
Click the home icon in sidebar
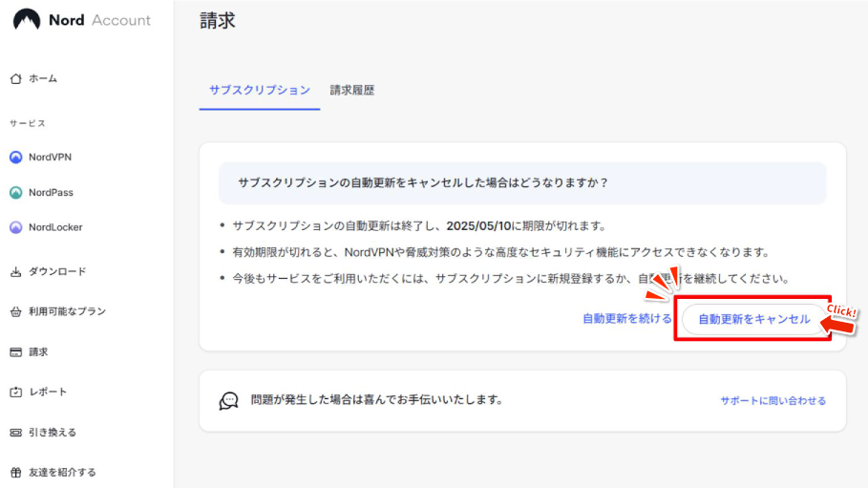[x=15, y=78]
